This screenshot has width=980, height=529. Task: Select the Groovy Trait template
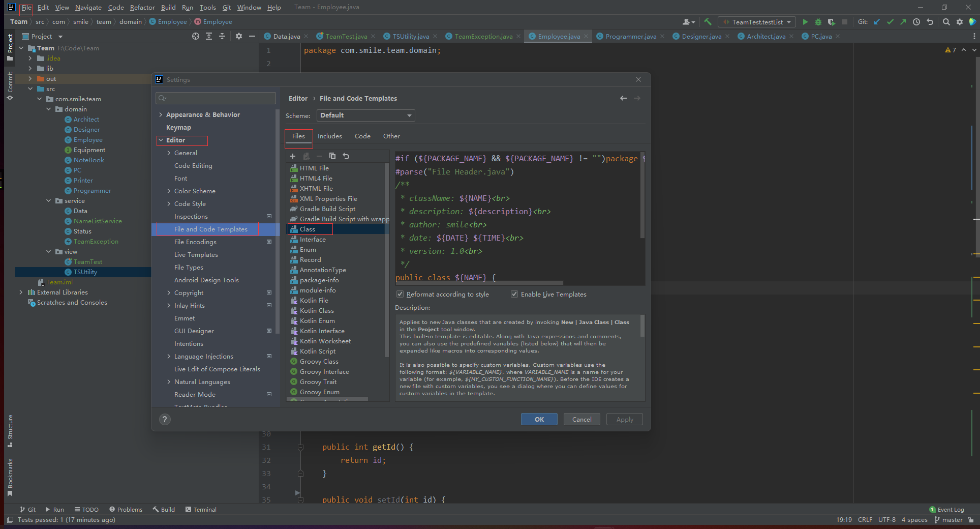tap(318, 381)
